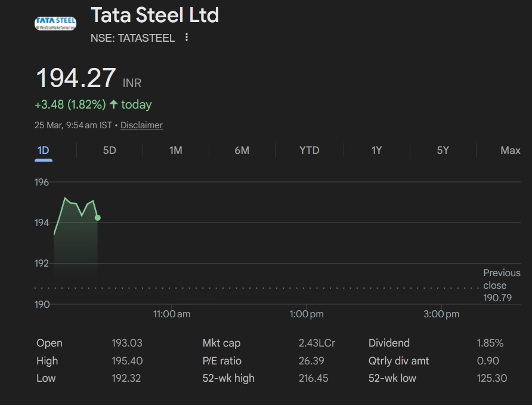Open the Disclaimer link
The height and width of the screenshot is (405, 532).
(x=141, y=125)
